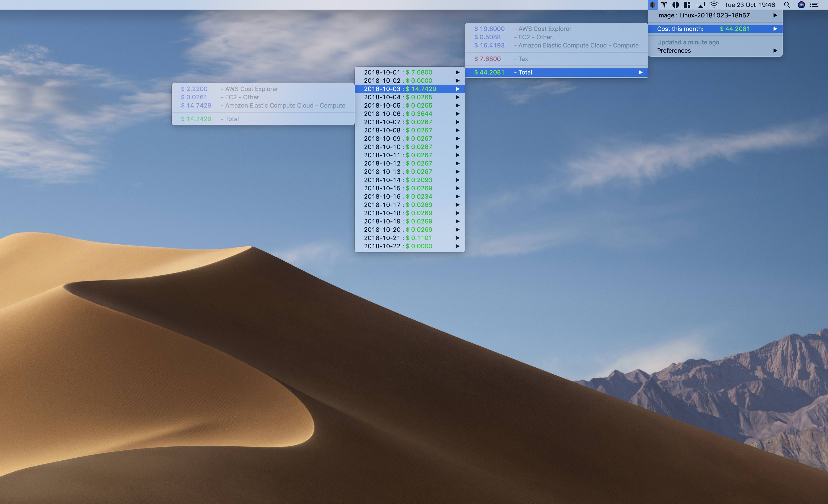Click the AWS cost app menu bar icon

[653, 5]
